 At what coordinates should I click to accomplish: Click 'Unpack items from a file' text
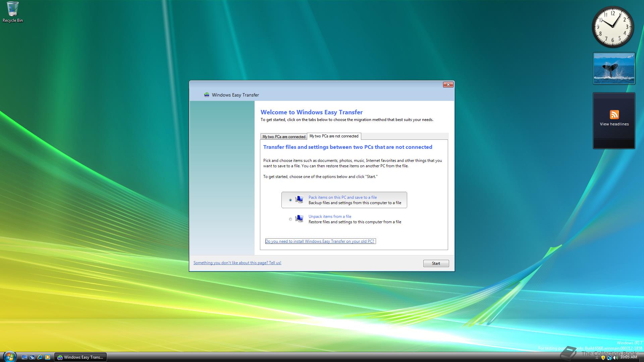pos(330,217)
